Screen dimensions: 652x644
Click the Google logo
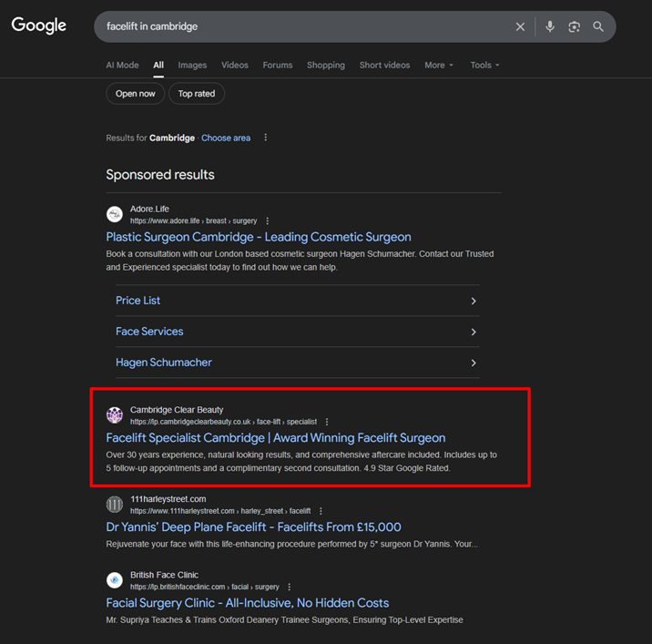tap(39, 26)
